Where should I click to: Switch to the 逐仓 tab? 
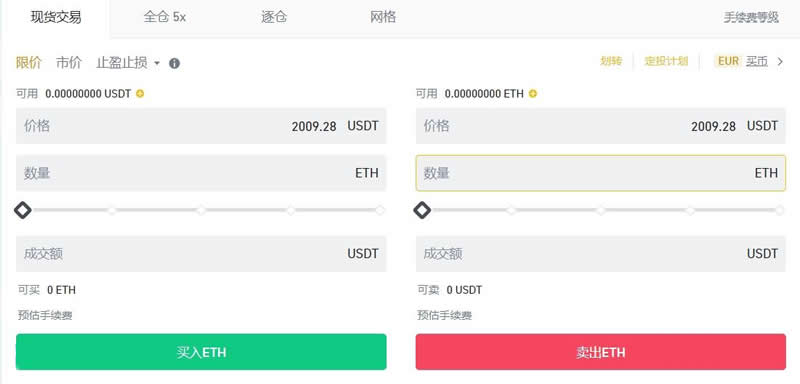(274, 17)
